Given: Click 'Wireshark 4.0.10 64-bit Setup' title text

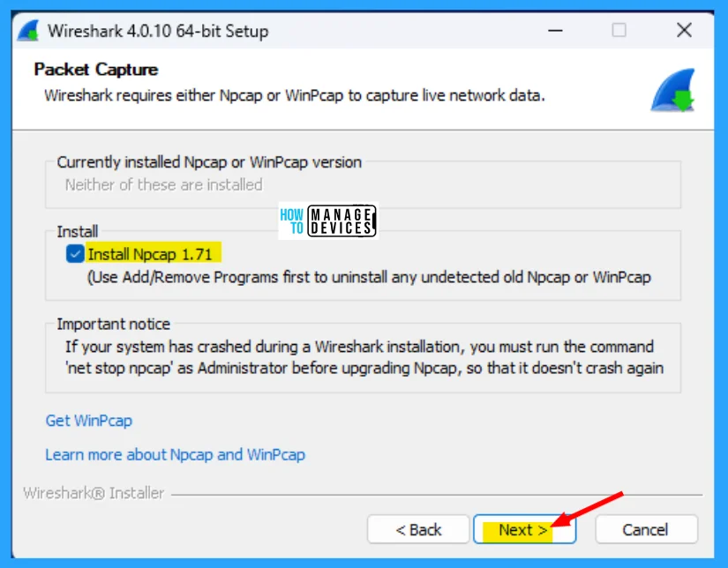Looking at the screenshot, I should point(158,31).
